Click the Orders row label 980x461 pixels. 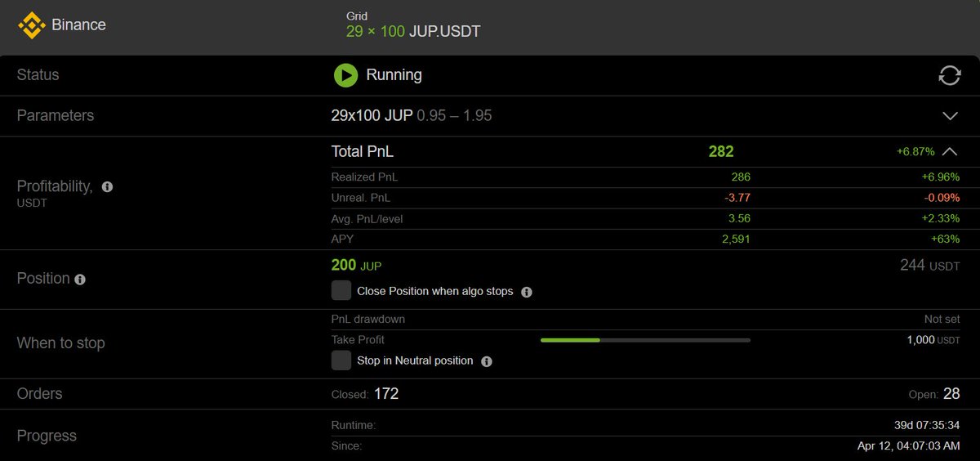(x=40, y=394)
